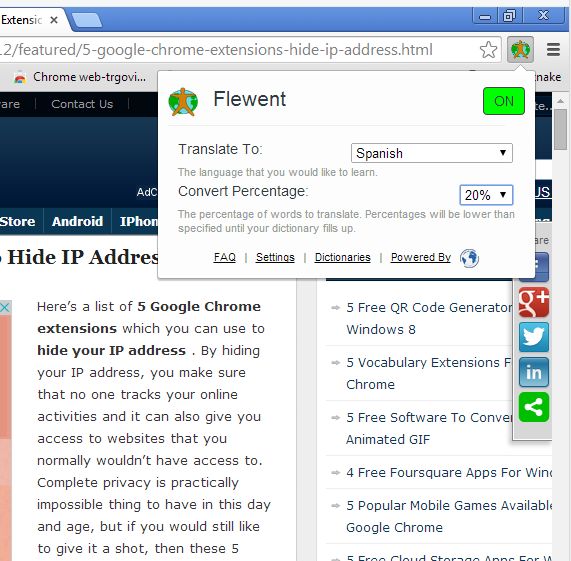This screenshot has height=561, width=571.
Task: Click the Extensions tab title
Action: point(21,20)
